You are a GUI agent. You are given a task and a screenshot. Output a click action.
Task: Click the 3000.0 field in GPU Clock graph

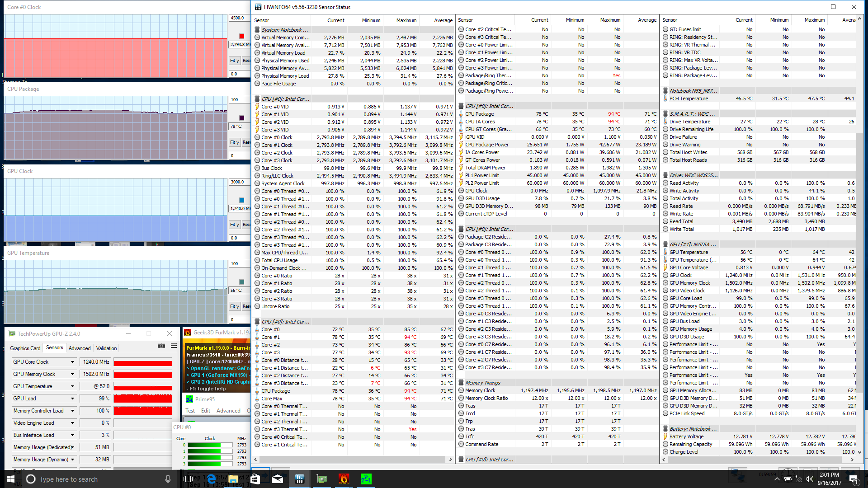tap(239, 182)
